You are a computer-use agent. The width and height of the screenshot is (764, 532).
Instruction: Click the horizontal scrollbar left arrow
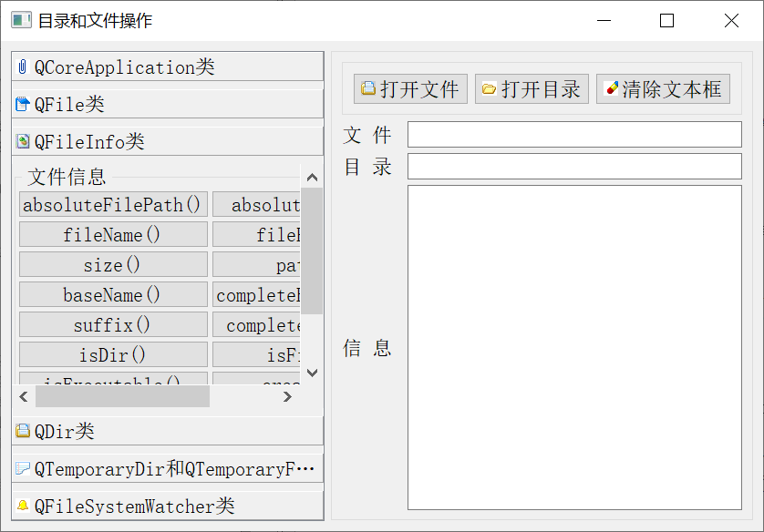click(x=24, y=396)
